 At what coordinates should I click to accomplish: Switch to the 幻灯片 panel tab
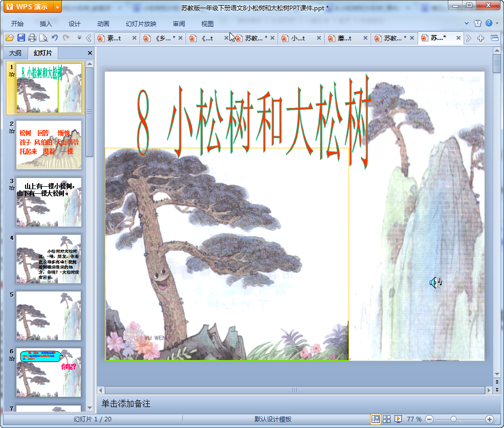coord(43,53)
